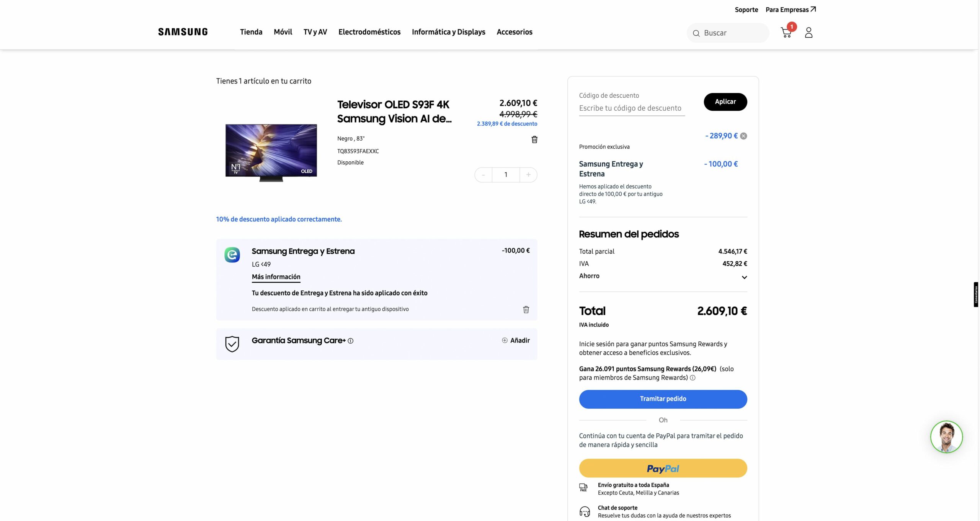Click the Tramitar pedido button

pyautogui.click(x=663, y=399)
